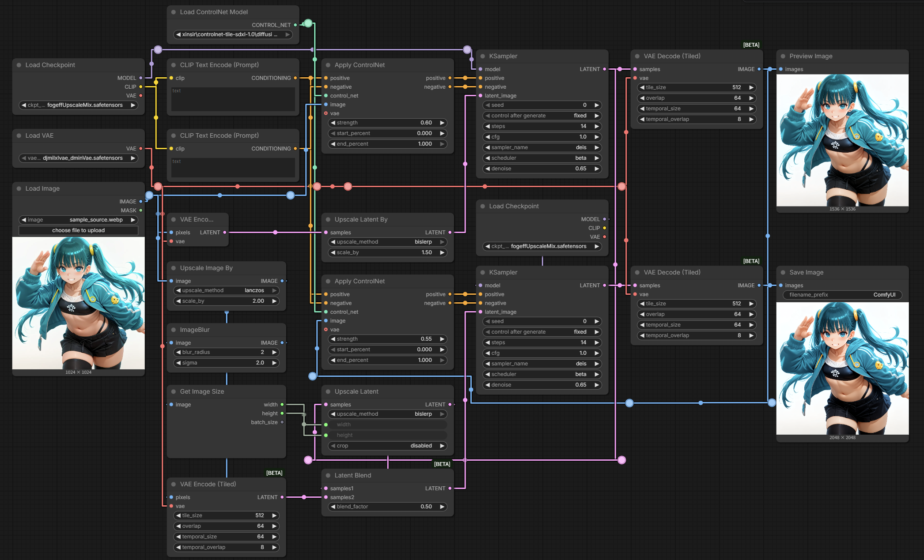The image size is (924, 560).
Task: Click the ImageBlur IMAGE output socket
Action: [282, 343]
